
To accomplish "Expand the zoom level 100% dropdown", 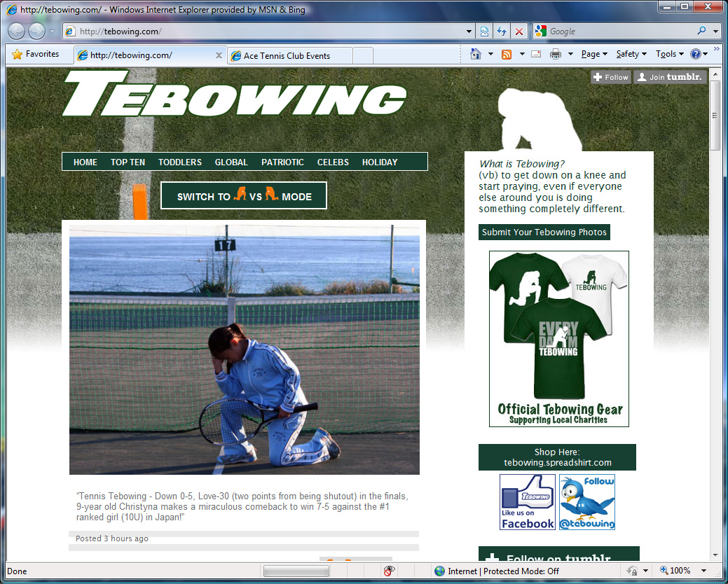I will (x=703, y=571).
